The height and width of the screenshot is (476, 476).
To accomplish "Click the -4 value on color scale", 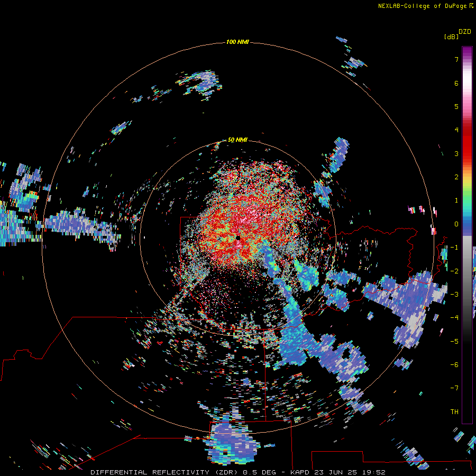I will (454, 317).
